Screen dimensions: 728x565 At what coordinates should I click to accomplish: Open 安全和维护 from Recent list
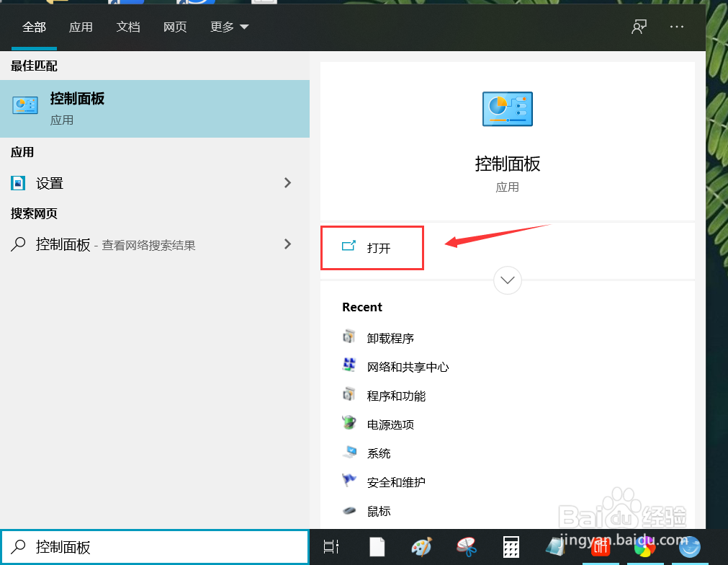396,481
